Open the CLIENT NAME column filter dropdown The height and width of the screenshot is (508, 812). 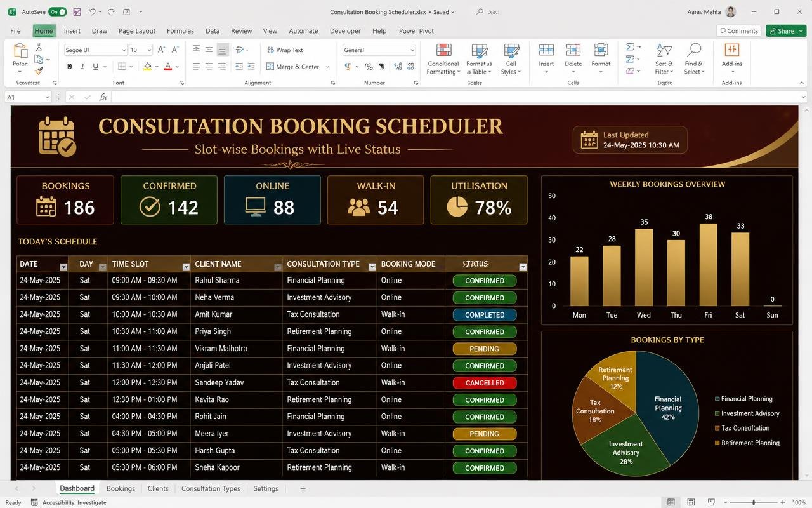click(278, 267)
